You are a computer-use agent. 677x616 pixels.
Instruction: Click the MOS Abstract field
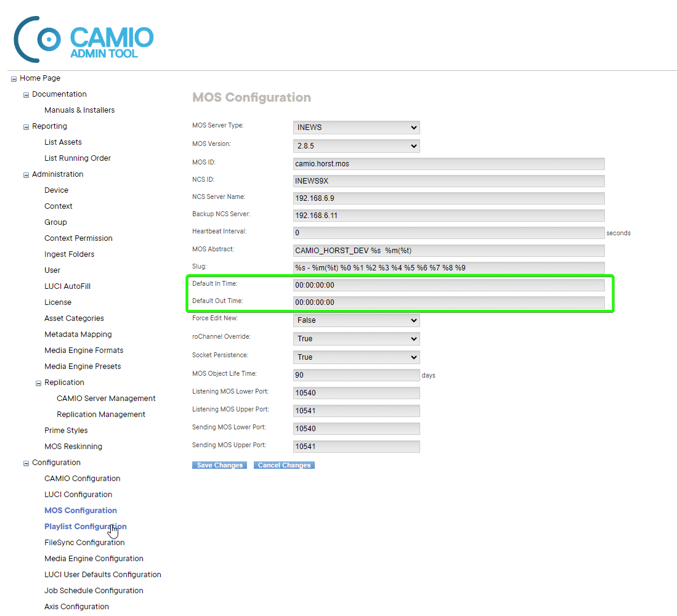click(448, 250)
